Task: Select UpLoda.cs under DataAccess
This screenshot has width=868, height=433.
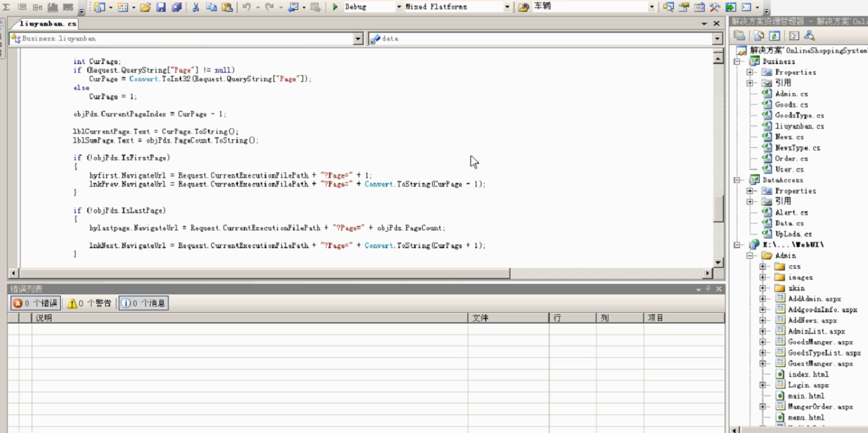Action: coord(793,234)
